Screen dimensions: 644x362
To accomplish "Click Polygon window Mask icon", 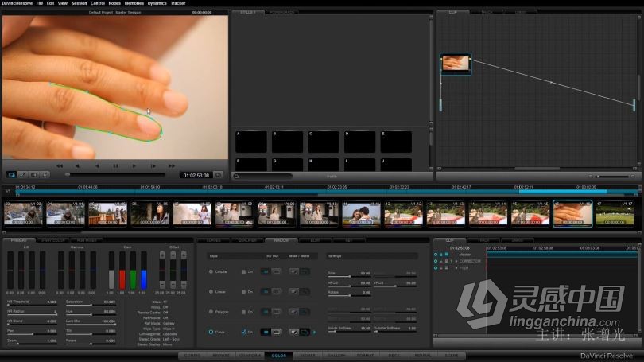I will (293, 312).
